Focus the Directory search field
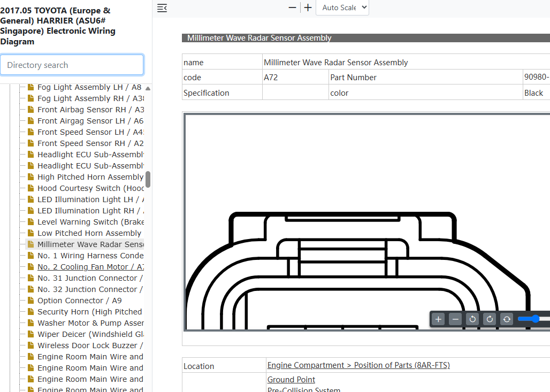Screen dimensions: 550x392 (72, 65)
